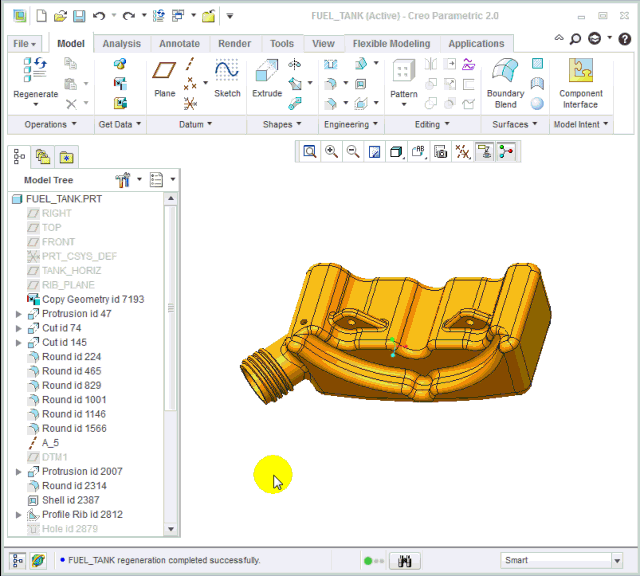This screenshot has height=576, width=640.
Task: Open the Surfaces group menu
Action: (514, 124)
